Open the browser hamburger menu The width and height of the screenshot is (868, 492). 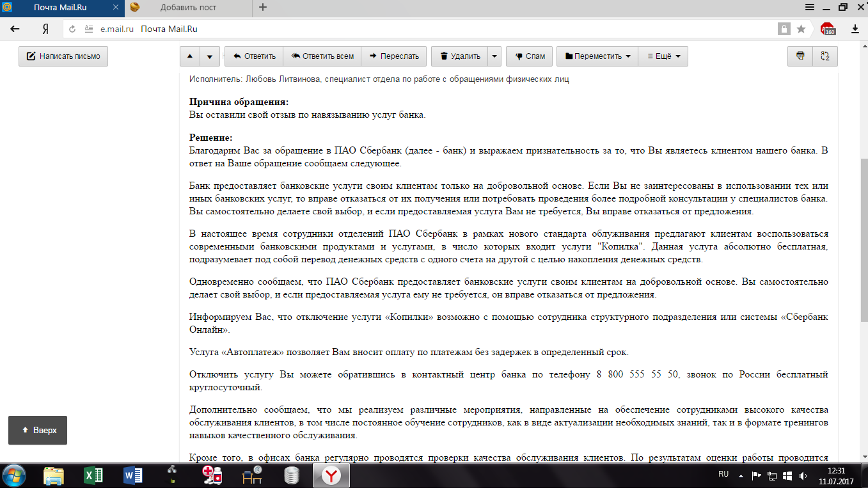(809, 7)
